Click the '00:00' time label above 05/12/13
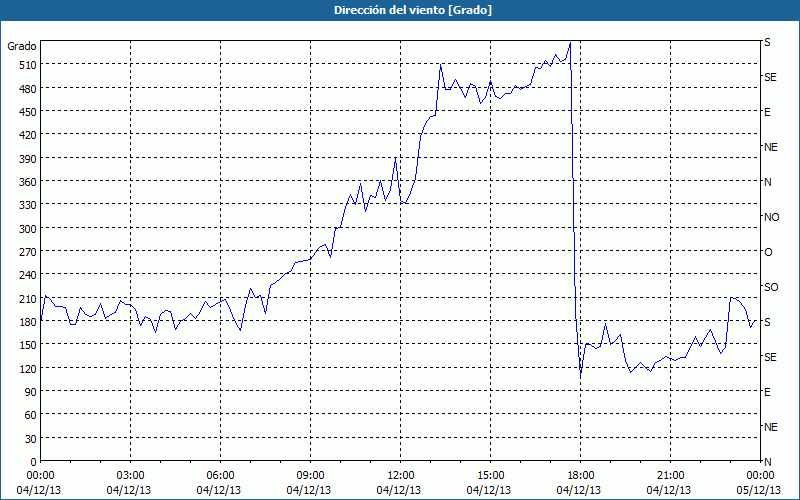 click(x=760, y=476)
